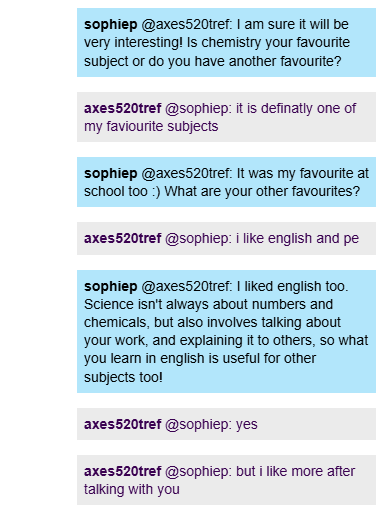Select the 'What are your other favourites?' bubble

226,182
